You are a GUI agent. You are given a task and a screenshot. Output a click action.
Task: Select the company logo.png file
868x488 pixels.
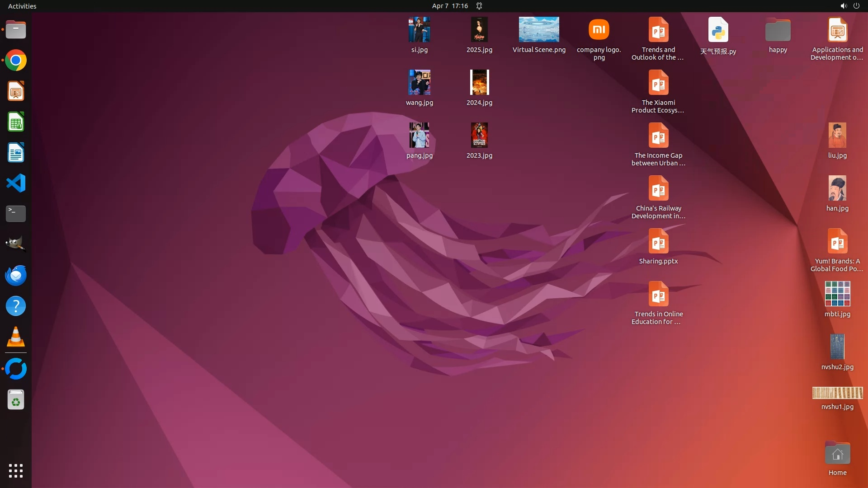point(599,30)
